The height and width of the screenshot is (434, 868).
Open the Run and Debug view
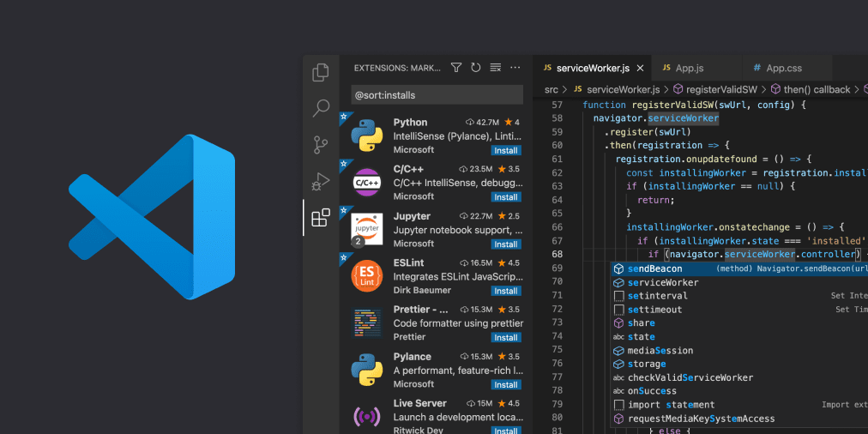(321, 181)
